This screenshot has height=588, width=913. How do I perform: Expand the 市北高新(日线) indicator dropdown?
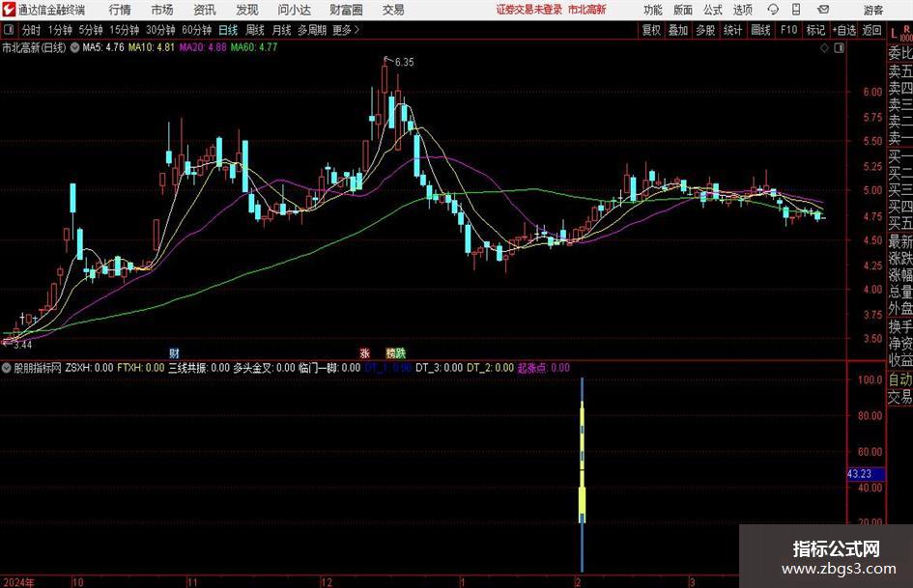[x=74, y=47]
